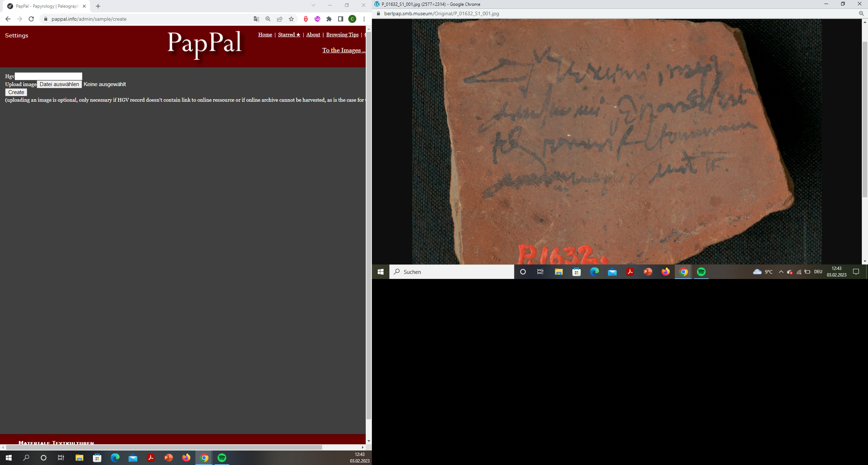The width and height of the screenshot is (868, 465).
Task: Open File Explorer in bottom taskbar
Action: pos(79,458)
